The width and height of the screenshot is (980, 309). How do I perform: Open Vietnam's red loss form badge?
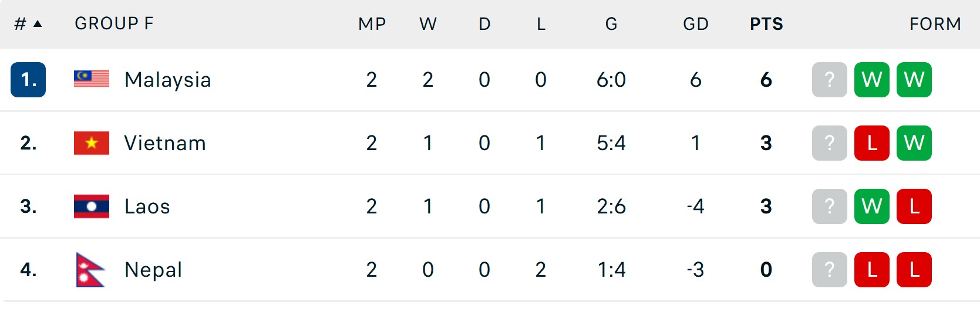(x=872, y=143)
